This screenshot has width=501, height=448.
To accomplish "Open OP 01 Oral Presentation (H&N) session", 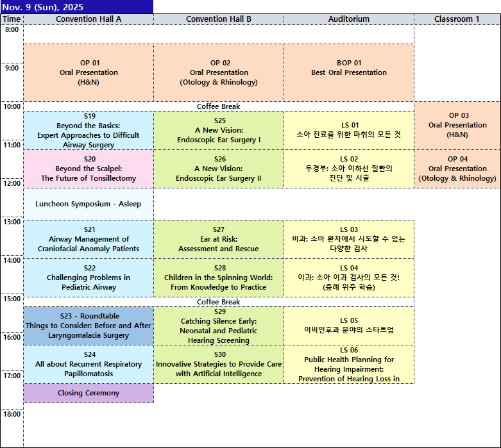I will pyautogui.click(x=89, y=72).
